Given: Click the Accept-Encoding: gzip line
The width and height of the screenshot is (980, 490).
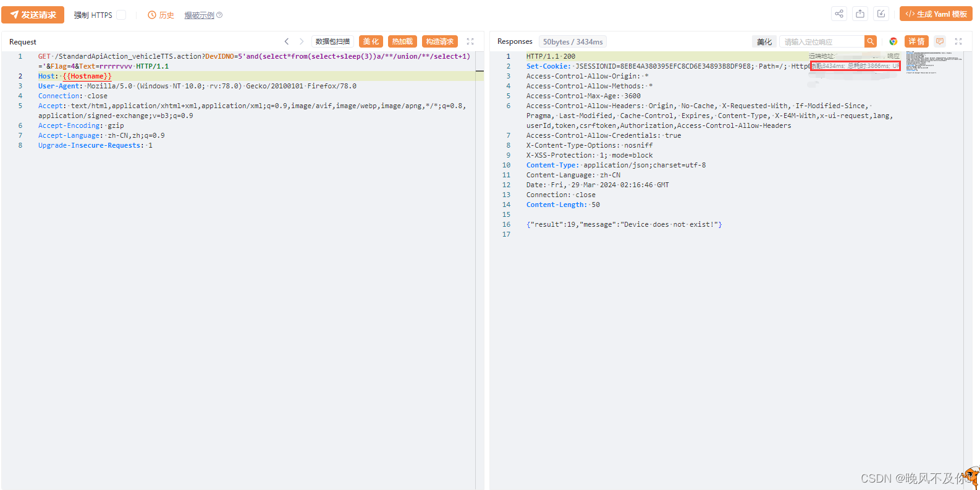Looking at the screenshot, I should pos(81,125).
